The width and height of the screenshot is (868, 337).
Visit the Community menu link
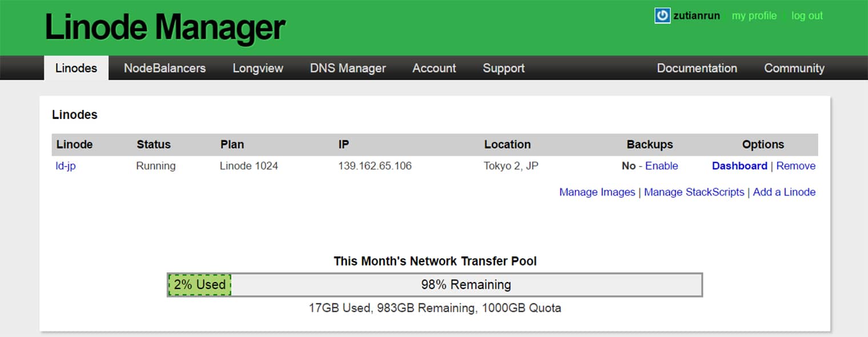(x=794, y=68)
